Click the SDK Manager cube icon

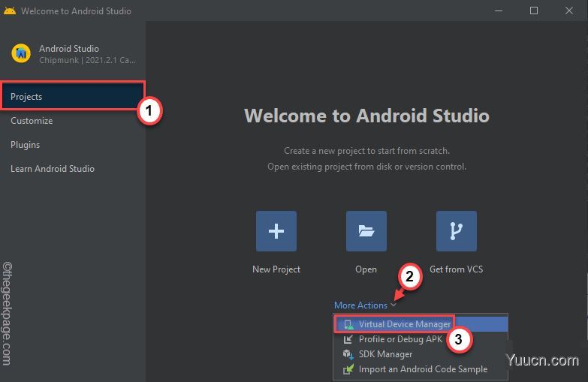[x=348, y=354]
